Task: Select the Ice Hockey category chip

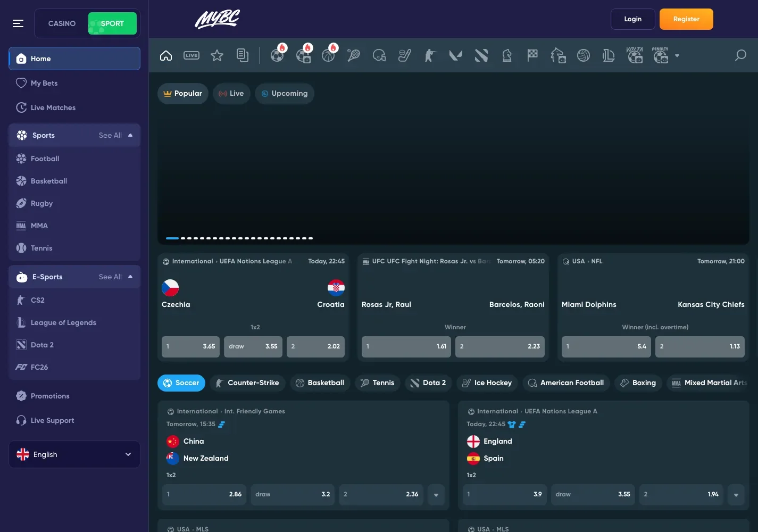Action: pos(487,383)
